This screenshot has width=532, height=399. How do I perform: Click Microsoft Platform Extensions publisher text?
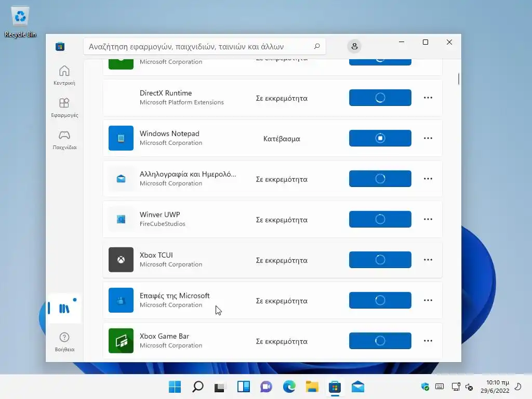pos(181,102)
